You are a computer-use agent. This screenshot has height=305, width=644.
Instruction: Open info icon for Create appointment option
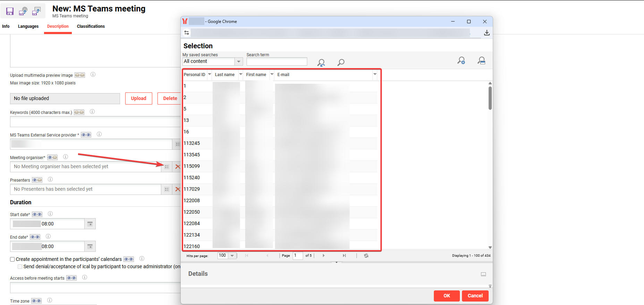click(x=142, y=259)
